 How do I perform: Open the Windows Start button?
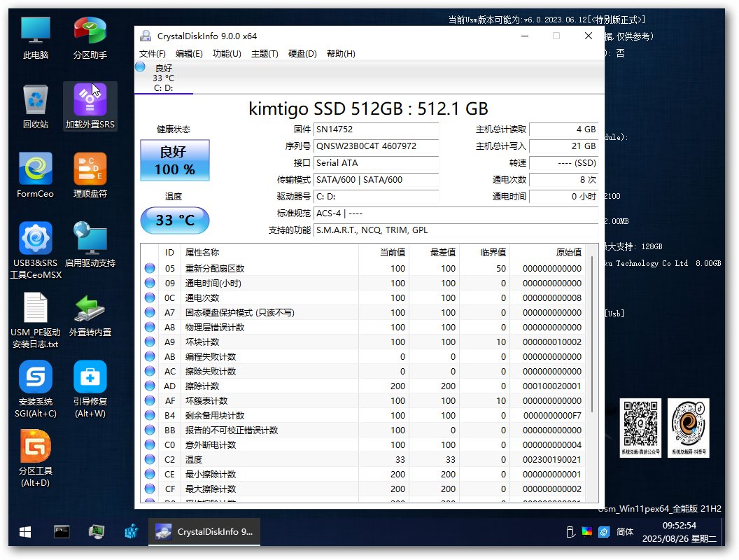(x=25, y=532)
